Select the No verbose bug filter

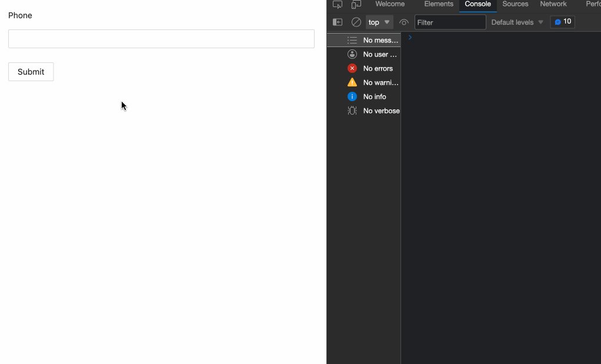click(x=374, y=111)
